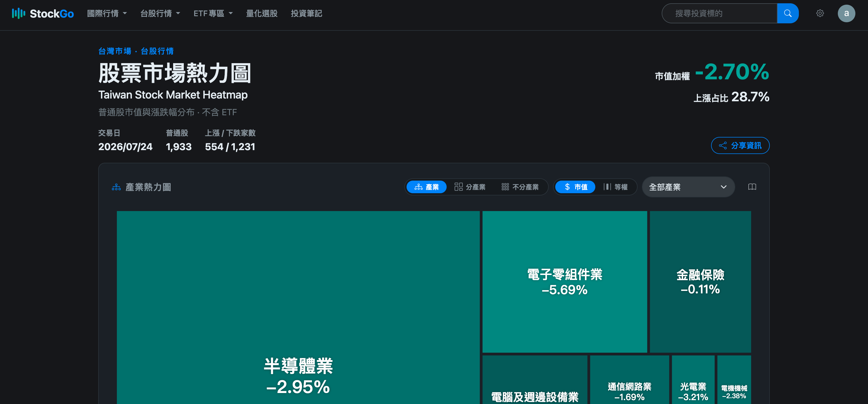Click the 光電業 heatmap tile
Viewport: 868px width, 404px height.
(693, 380)
